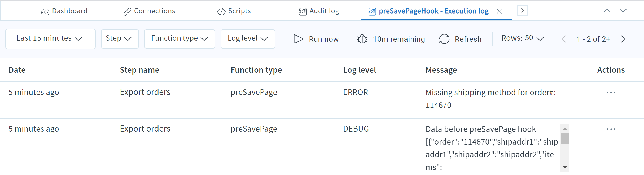Click the Missing shipping method message
The width and height of the screenshot is (644, 175).
(x=491, y=99)
